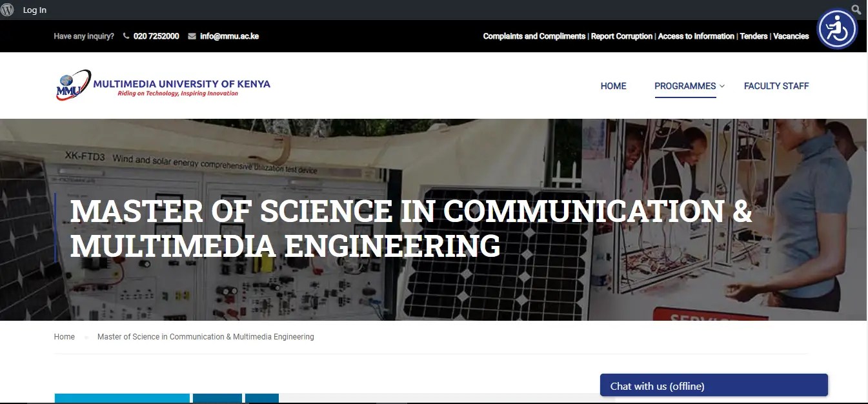Screen dimensions: 868x404
Task: View the Tenders page
Action: point(753,36)
